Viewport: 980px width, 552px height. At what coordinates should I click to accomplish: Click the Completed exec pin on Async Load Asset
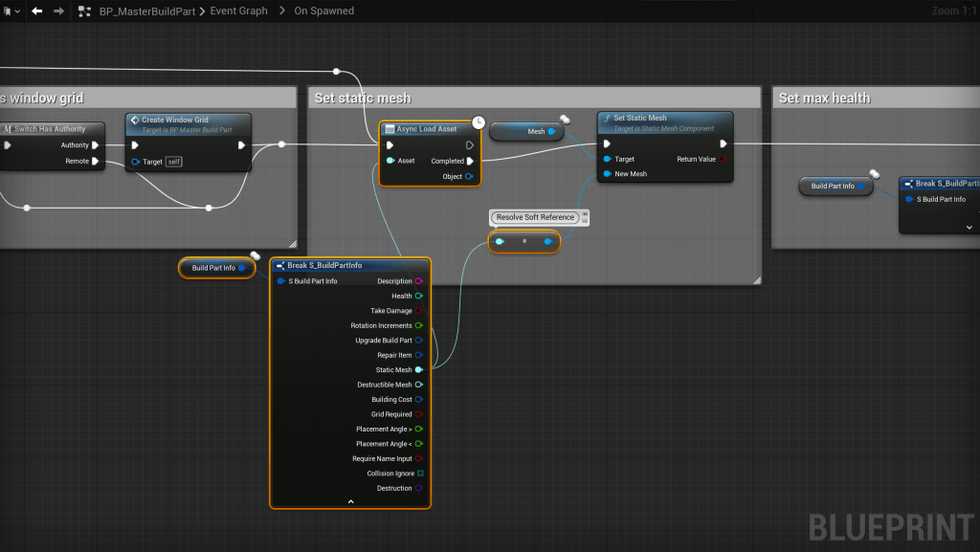pyautogui.click(x=470, y=161)
